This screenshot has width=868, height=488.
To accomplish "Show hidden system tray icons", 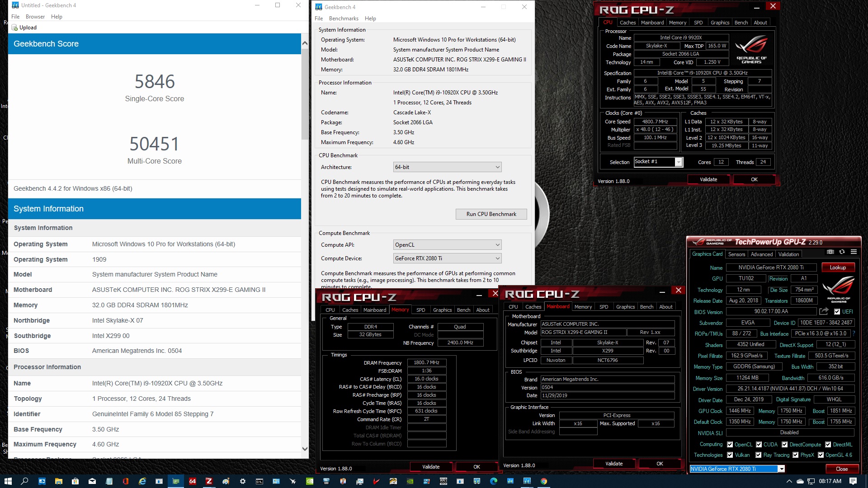I will pyautogui.click(x=789, y=481).
